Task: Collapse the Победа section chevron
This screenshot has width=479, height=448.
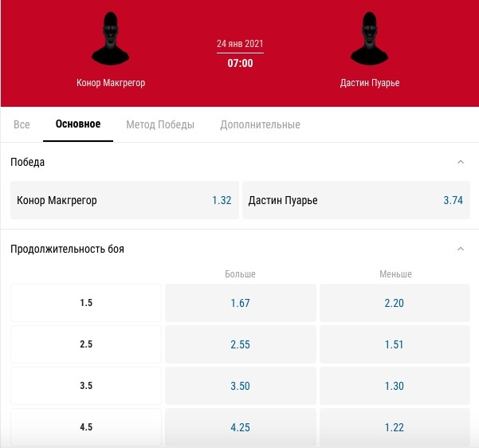Action: tap(460, 162)
